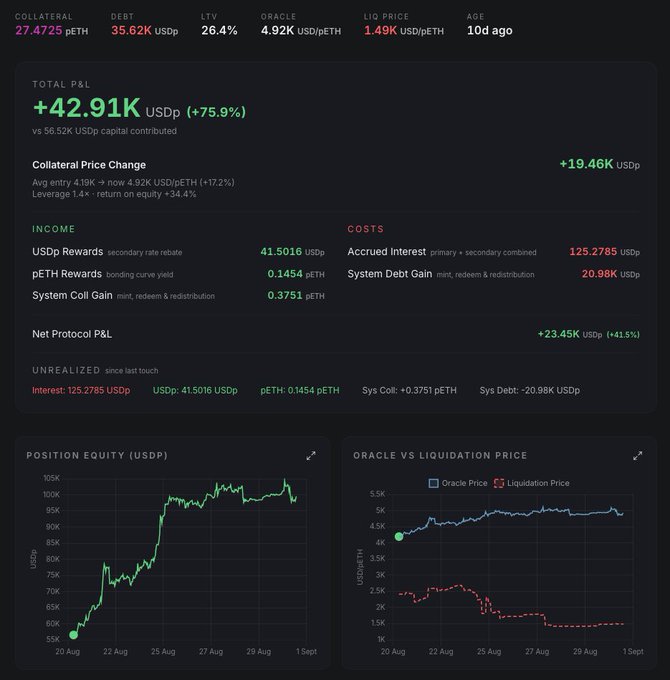Click the System Debt Gain row label
Viewport: 670px width, 680px height.
click(389, 274)
